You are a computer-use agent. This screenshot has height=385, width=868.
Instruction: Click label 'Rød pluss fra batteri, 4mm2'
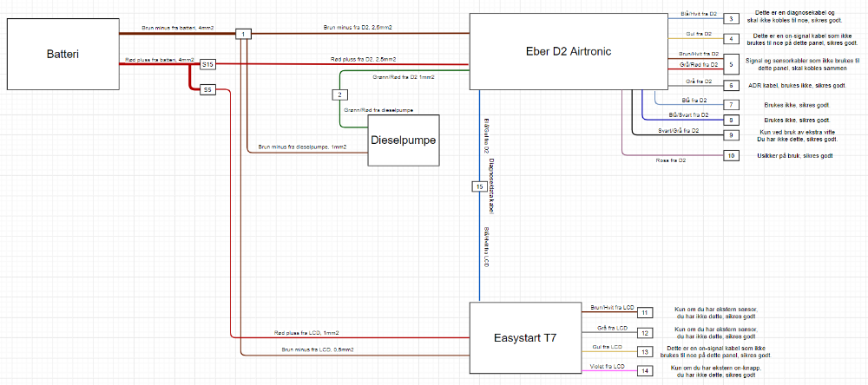click(x=160, y=59)
